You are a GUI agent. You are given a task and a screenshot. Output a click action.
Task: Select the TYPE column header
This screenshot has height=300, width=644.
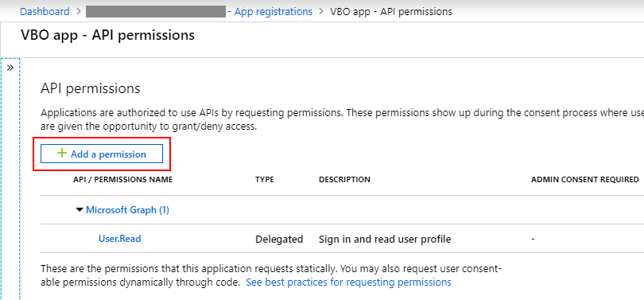click(265, 180)
